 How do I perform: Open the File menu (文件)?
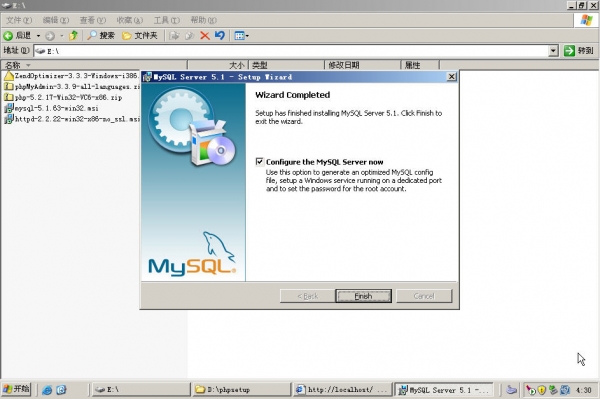[x=19, y=20]
